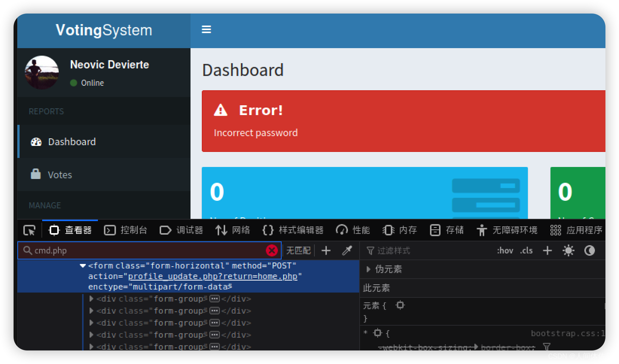
Task: Open profile_update.php action link
Action: pos(213,276)
